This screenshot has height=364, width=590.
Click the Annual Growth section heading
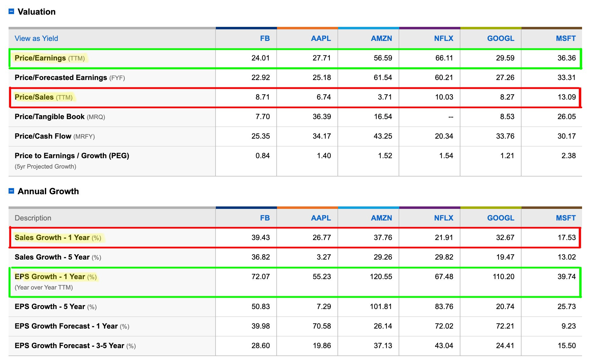48,191
